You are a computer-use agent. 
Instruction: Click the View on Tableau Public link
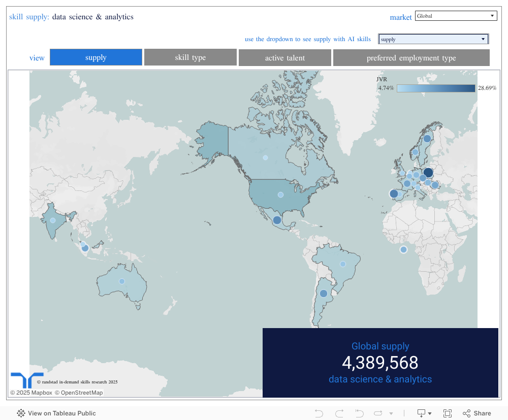pyautogui.click(x=61, y=413)
